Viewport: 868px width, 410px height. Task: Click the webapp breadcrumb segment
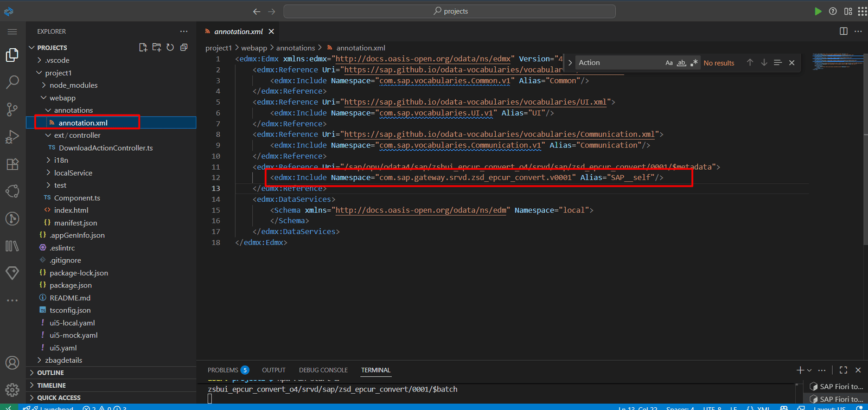(254, 48)
